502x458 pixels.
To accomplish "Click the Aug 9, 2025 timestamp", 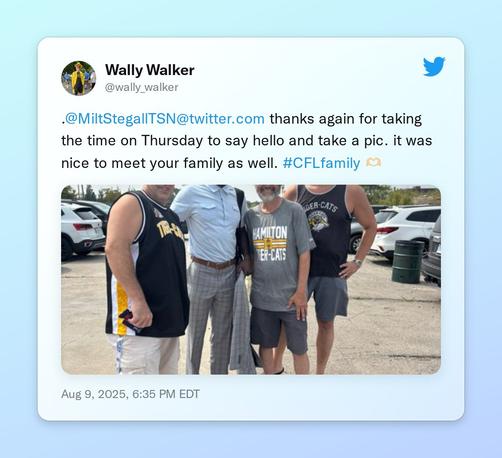I will [130, 394].
